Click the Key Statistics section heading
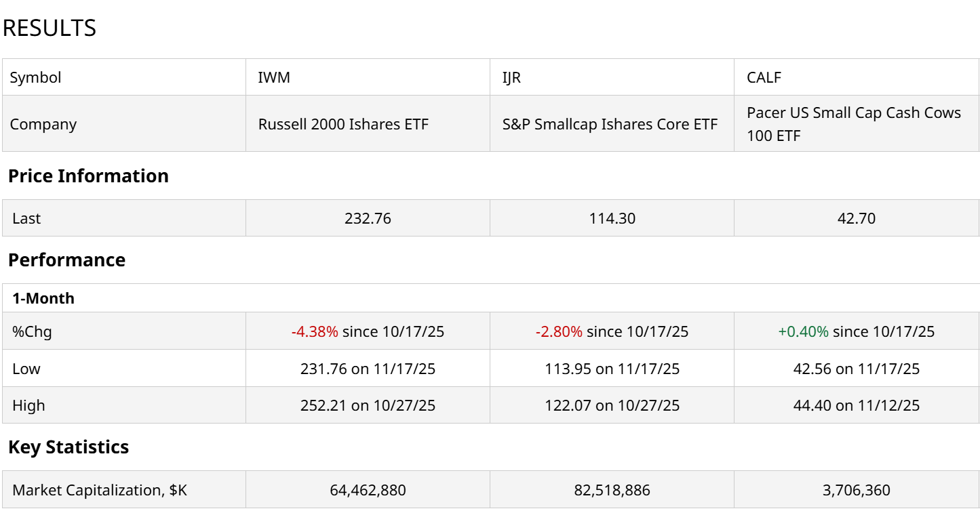 tap(68, 447)
